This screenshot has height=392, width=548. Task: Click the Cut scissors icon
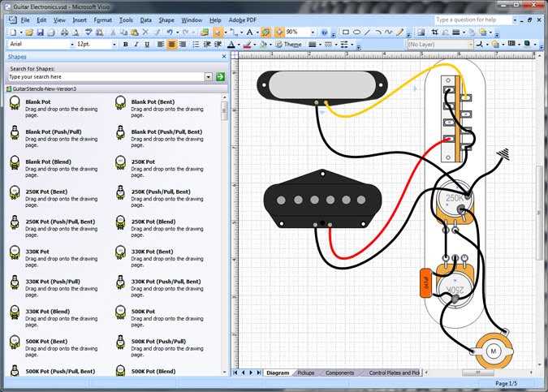(x=113, y=32)
